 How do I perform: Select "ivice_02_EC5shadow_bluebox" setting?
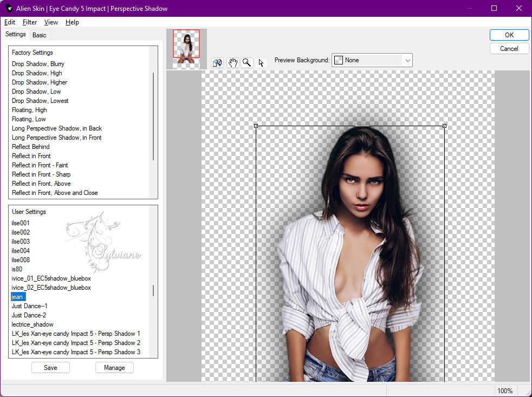51,288
